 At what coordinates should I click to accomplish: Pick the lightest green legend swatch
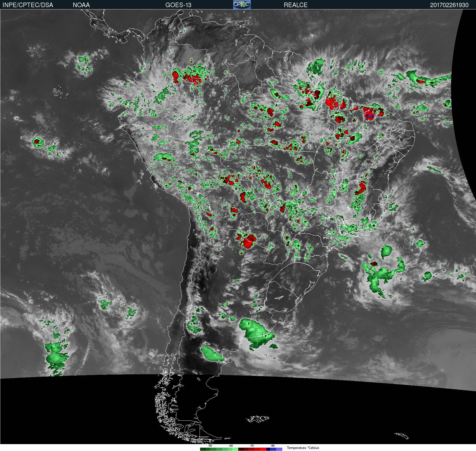235,449
